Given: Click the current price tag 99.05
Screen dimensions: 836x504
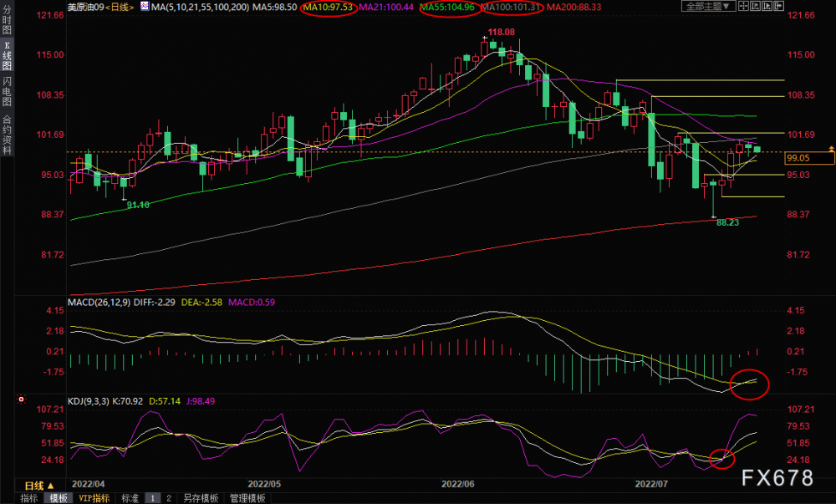Looking at the screenshot, I should click(x=809, y=158).
